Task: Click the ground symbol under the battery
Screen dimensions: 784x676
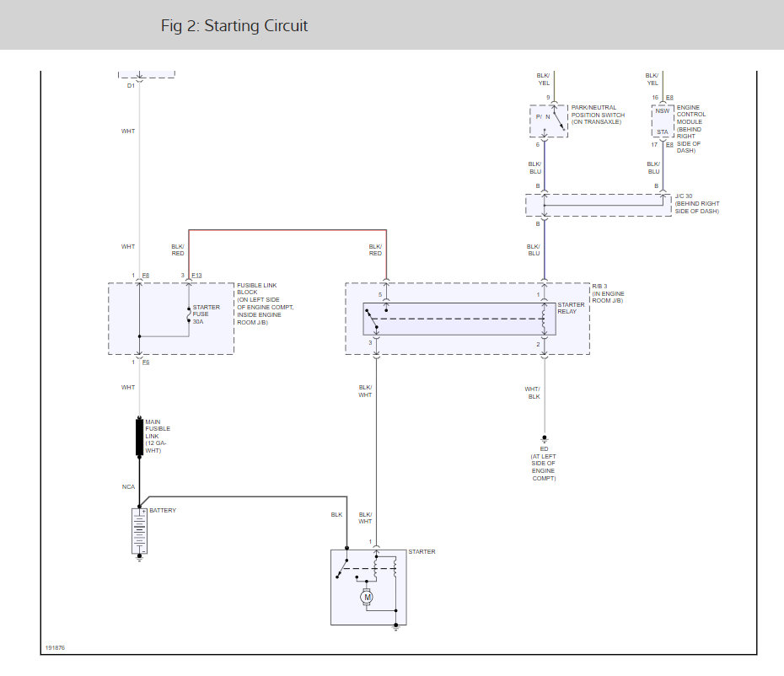Action: coord(139,555)
